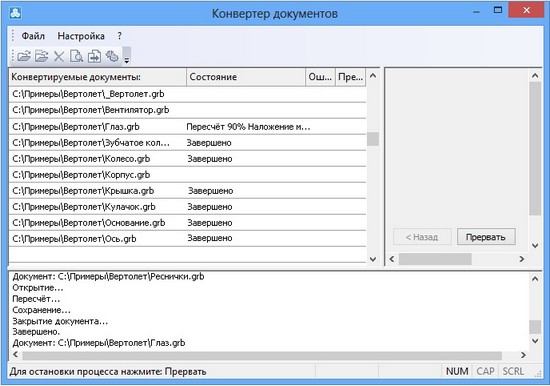Click the log panel vertical scrollbar thumb

(x=535, y=327)
